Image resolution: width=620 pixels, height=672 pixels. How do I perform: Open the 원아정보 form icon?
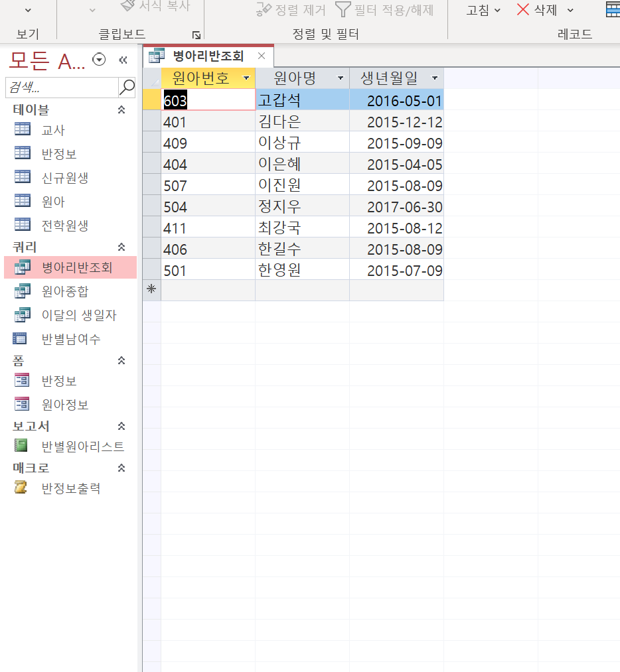[22, 404]
